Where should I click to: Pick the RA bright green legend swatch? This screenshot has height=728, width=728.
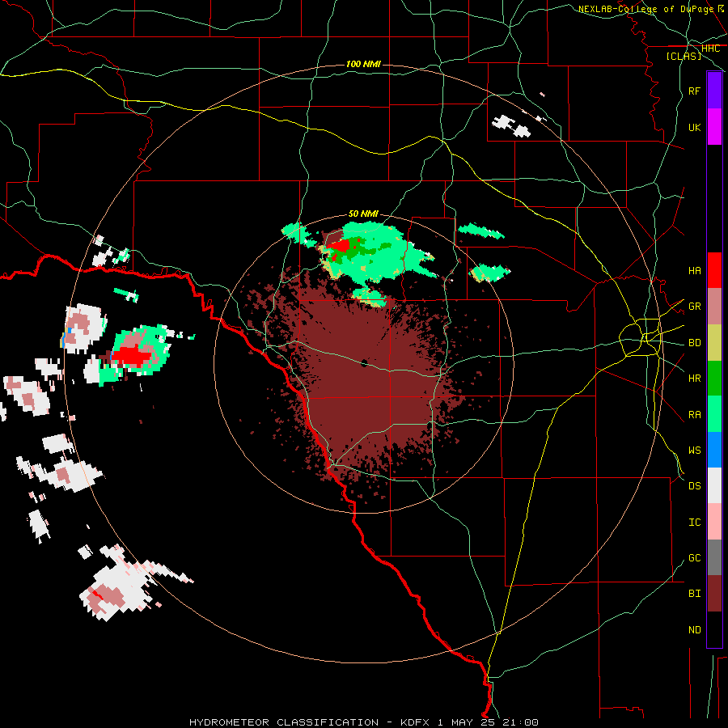pos(714,414)
